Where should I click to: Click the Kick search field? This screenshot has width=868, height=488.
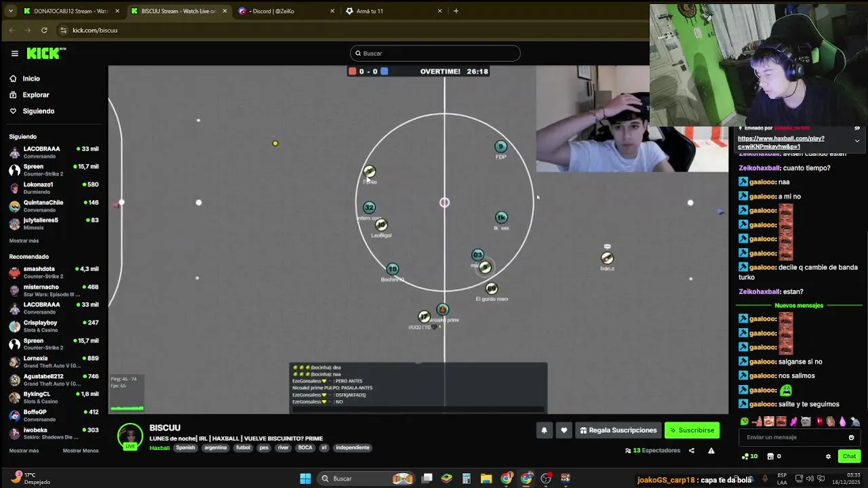pyautogui.click(x=435, y=54)
